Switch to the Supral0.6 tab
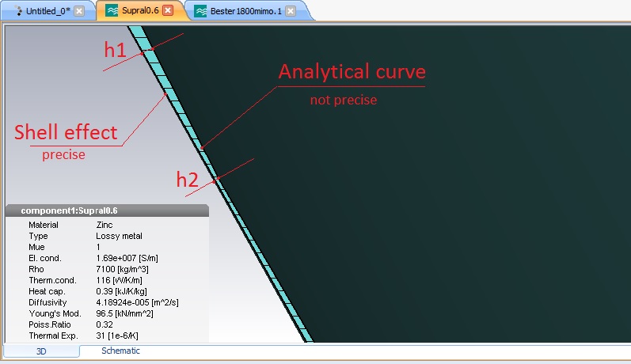Screen dimensions: 631x364 [139, 10]
